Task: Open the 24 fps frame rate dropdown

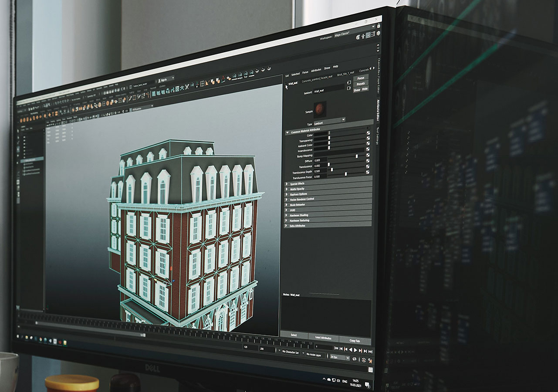Action: point(340,357)
